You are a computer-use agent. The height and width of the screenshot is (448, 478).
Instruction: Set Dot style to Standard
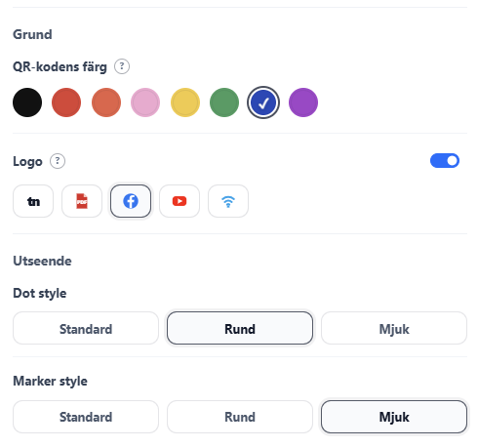[x=86, y=328]
